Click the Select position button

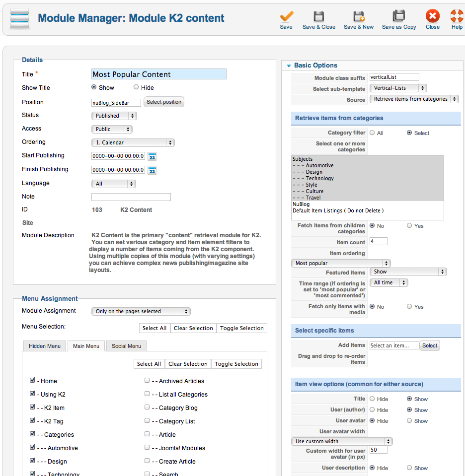coord(164,102)
